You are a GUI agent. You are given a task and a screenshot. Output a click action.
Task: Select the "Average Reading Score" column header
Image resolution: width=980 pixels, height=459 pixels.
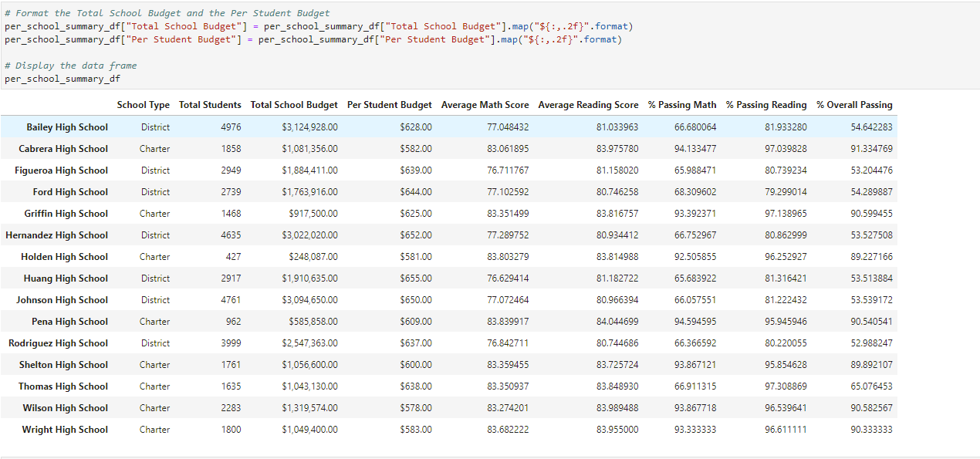[587, 104]
